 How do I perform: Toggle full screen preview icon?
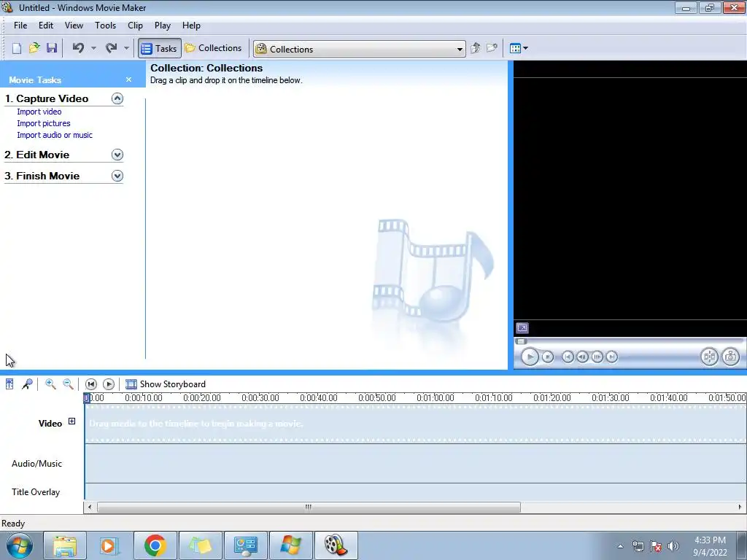pos(522,328)
